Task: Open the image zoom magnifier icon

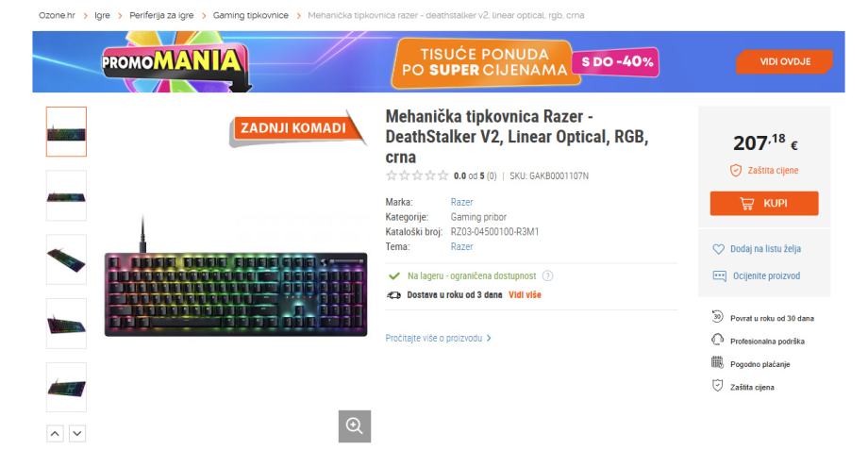Action: (355, 426)
